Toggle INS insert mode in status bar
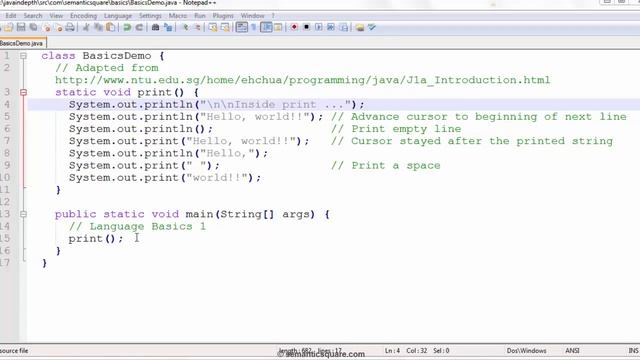 coord(633,351)
